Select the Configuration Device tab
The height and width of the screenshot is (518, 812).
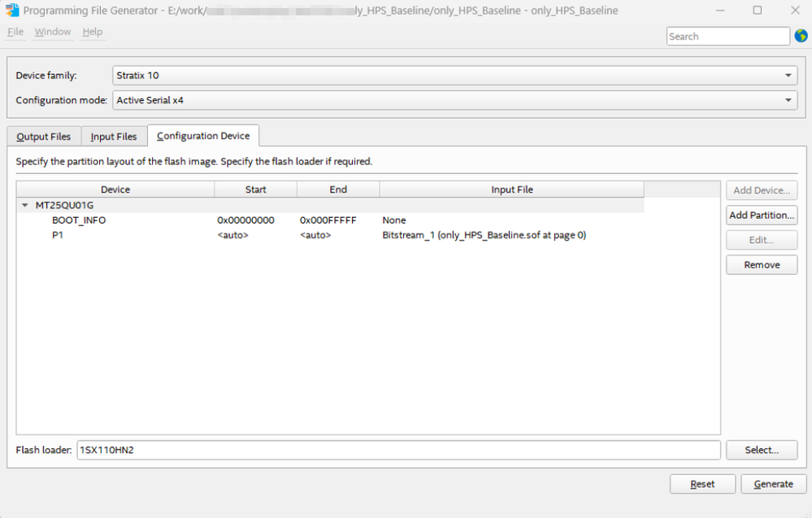click(x=203, y=136)
